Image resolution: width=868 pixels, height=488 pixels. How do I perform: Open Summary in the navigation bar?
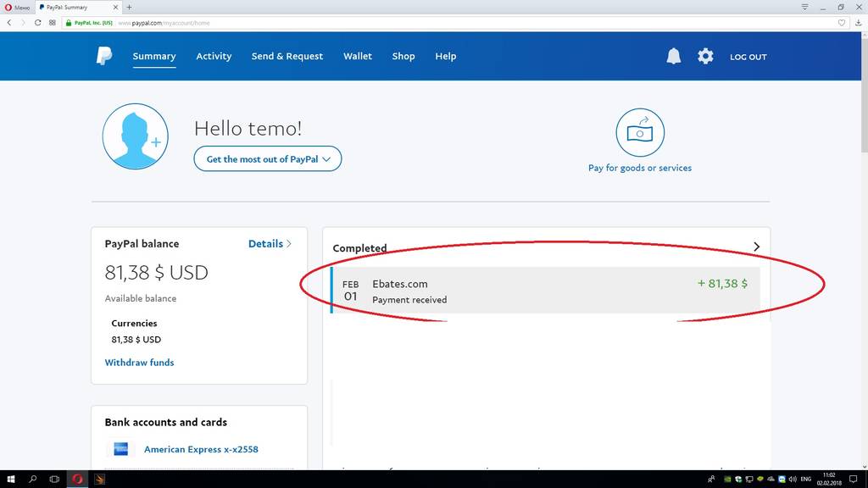point(154,56)
